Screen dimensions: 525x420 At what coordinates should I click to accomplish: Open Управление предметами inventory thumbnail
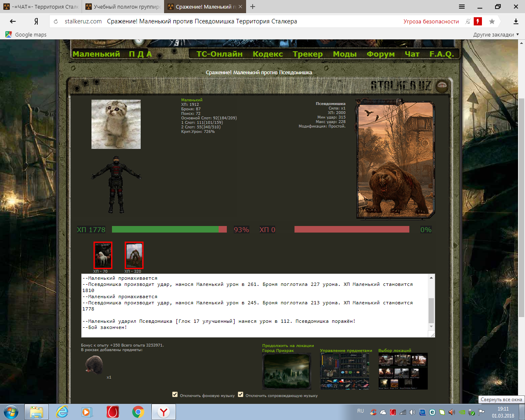[345, 371]
